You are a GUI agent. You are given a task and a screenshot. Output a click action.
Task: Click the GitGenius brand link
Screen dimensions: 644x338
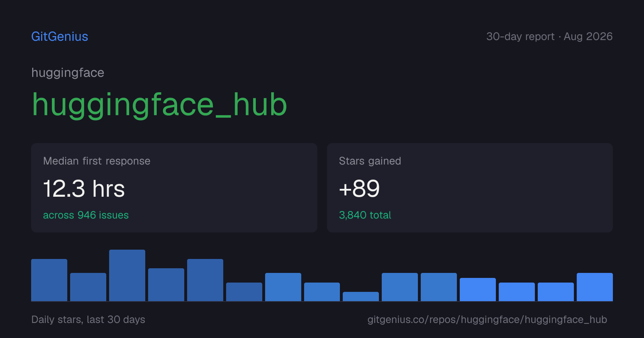60,36
